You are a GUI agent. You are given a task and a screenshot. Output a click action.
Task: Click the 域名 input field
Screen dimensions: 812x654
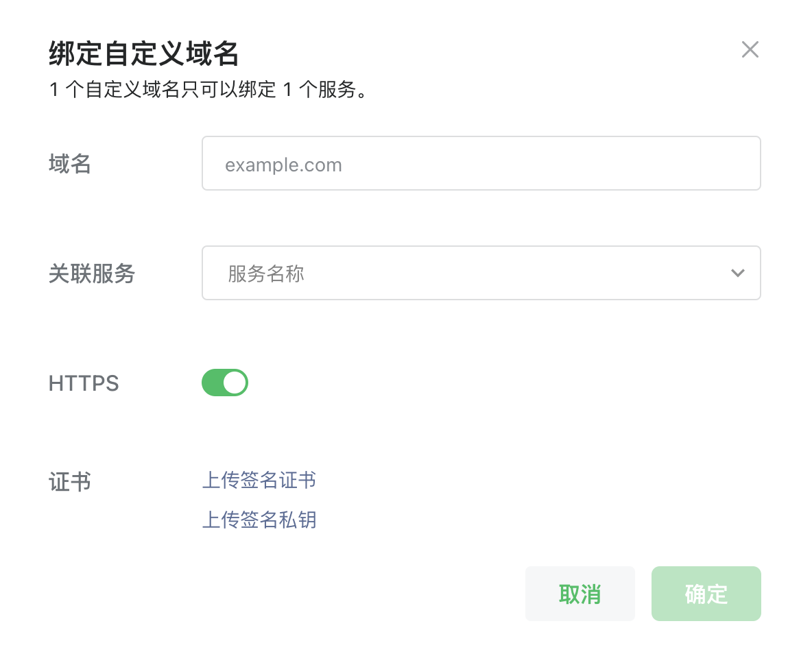[x=480, y=163]
